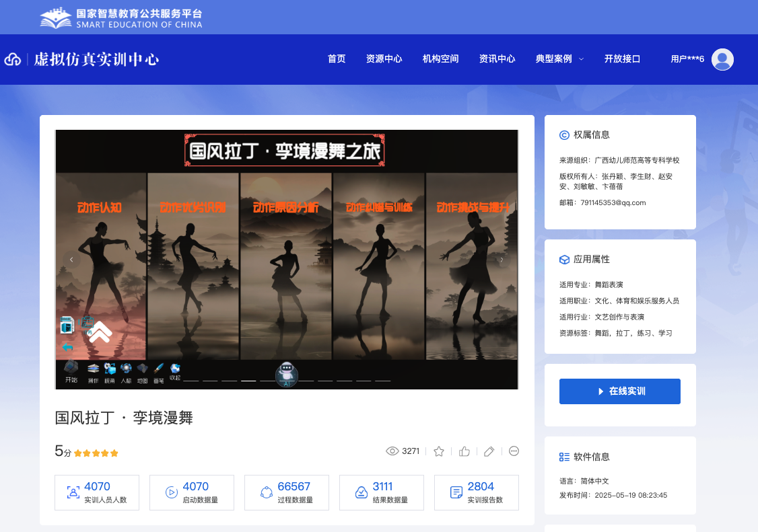Viewport: 758px width, 532px height.
Task: Click the user avatar icon
Action: pyautogui.click(x=722, y=59)
